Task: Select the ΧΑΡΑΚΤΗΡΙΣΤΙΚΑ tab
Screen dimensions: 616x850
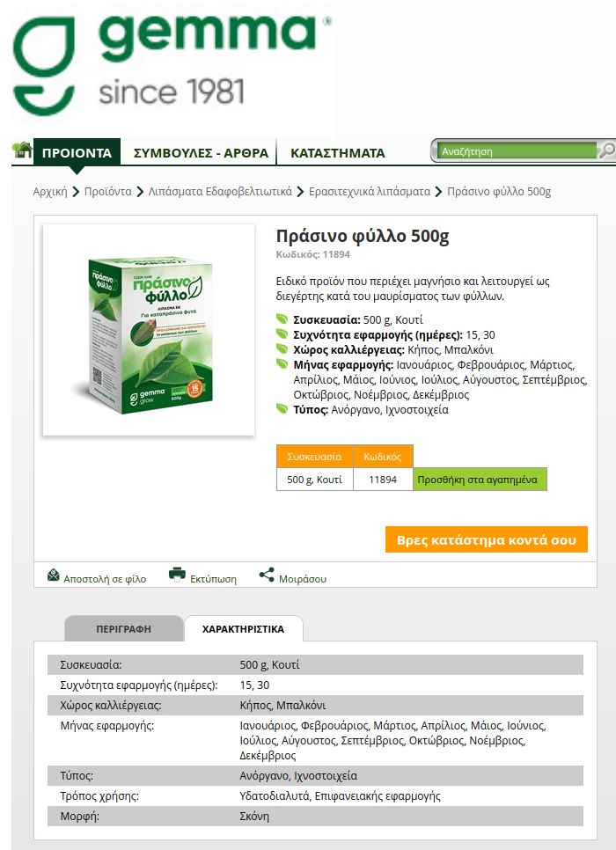Action: point(243,629)
